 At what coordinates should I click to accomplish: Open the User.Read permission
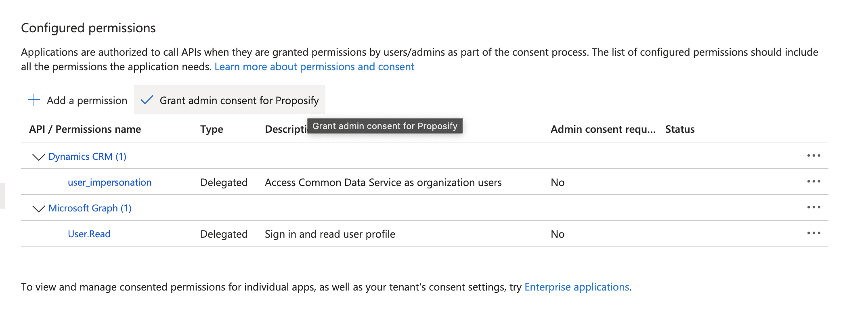pyautogui.click(x=89, y=234)
